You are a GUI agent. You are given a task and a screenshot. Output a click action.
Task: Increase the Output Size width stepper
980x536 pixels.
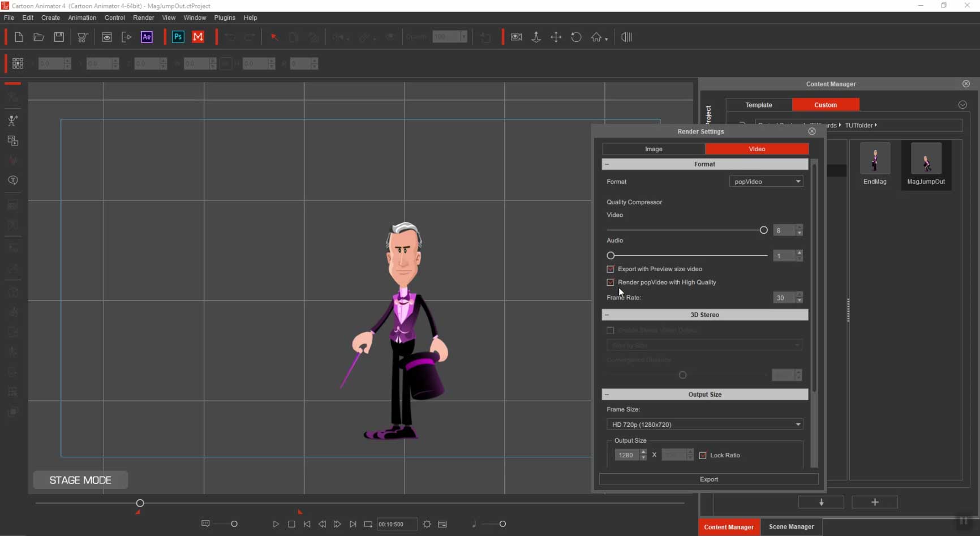point(643,452)
